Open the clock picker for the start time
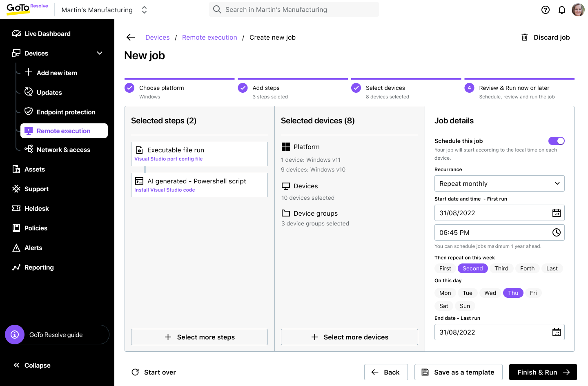The height and width of the screenshot is (386, 588). [556, 232]
